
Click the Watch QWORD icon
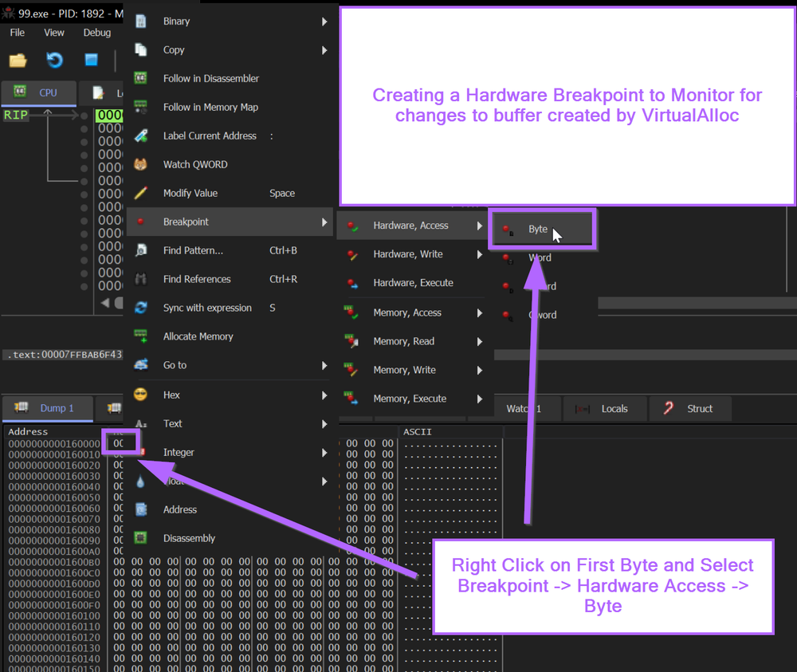pos(141,165)
